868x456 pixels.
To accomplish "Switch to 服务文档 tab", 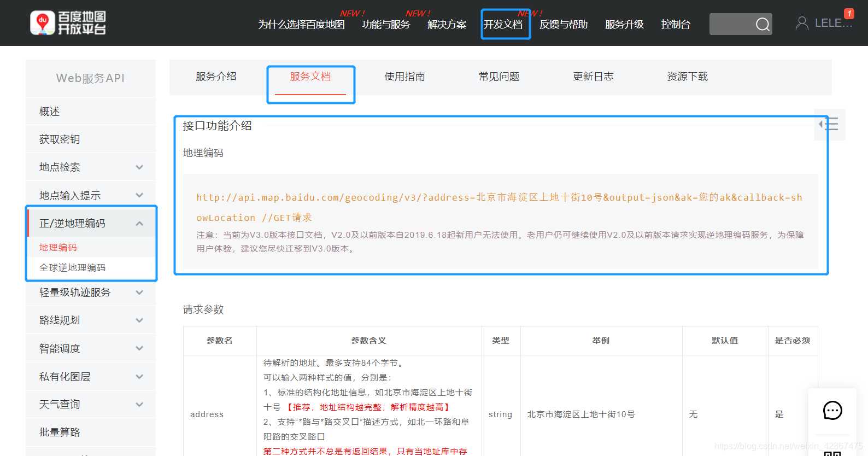I will (x=310, y=77).
